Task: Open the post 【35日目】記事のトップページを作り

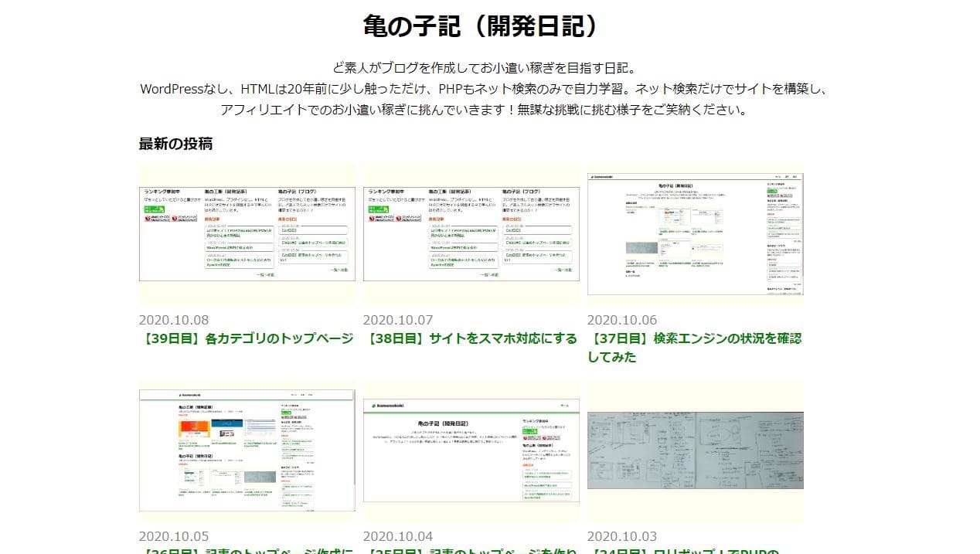Action: coord(472,550)
